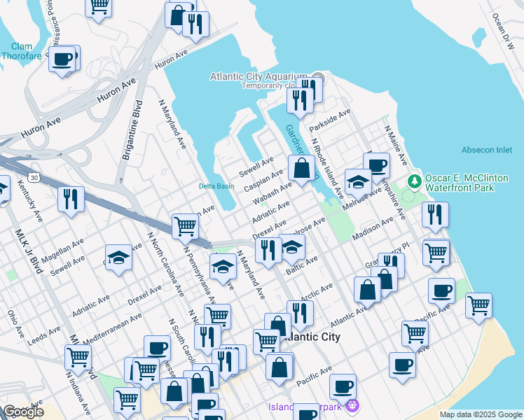Click the Magellan Ave street label
The image size is (524, 420).
[x=62, y=251]
